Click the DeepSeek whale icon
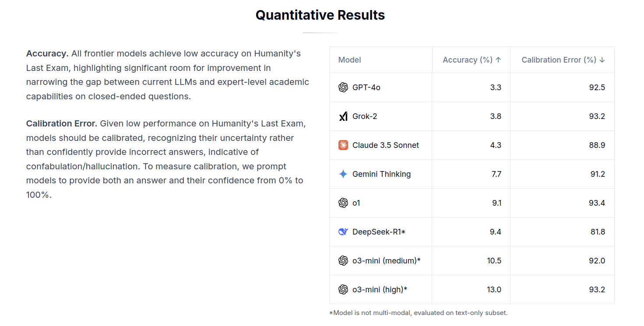 coord(343,232)
